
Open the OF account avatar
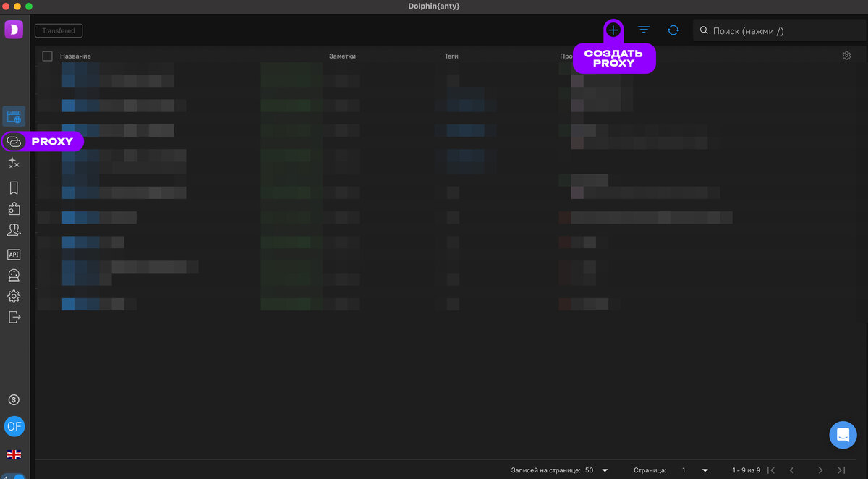point(14,426)
